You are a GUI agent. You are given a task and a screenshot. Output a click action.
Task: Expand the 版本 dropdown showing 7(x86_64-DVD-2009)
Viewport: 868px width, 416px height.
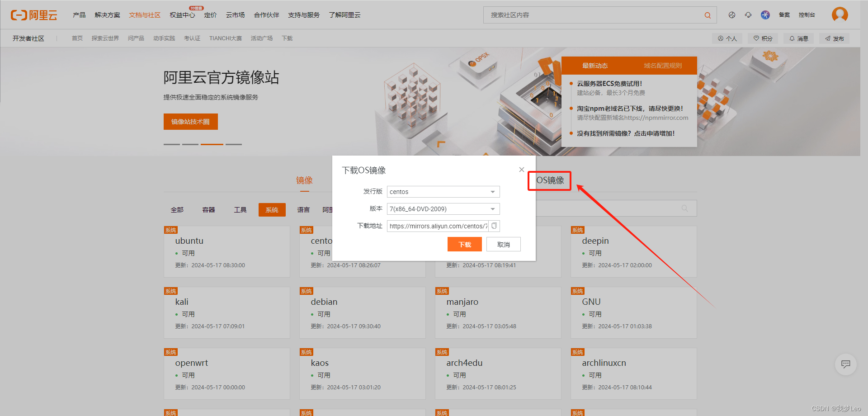click(x=443, y=208)
